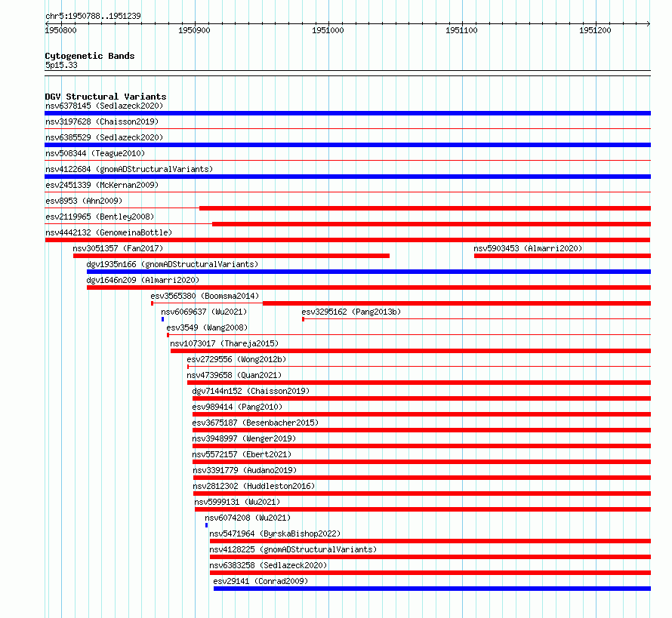Screen dimensions: 672x618
Task: Click the red bar under nsv5903453 (Almarri2020)
Action: pyautogui.click(x=563, y=256)
